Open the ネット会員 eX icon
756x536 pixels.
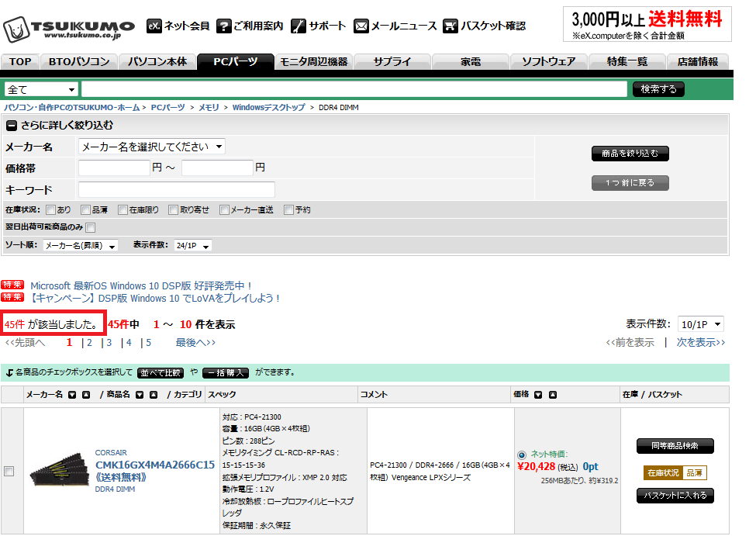154,26
